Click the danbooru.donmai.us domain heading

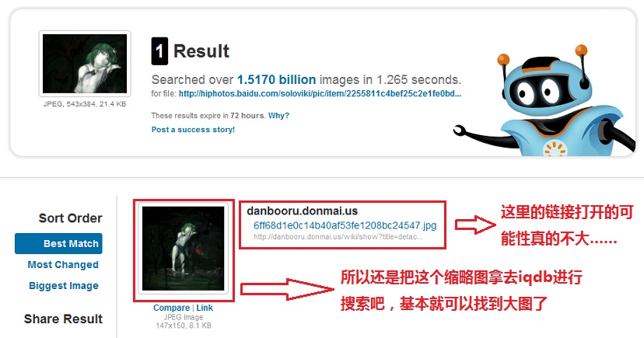click(x=302, y=211)
